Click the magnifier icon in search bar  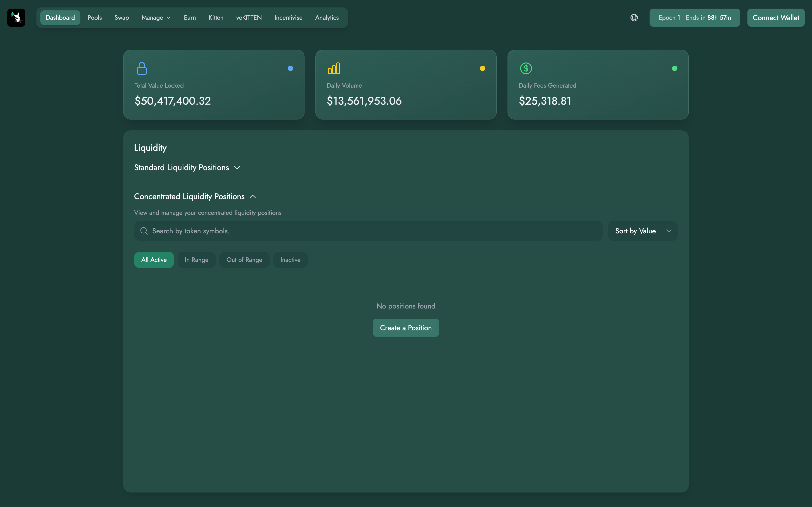click(x=144, y=231)
